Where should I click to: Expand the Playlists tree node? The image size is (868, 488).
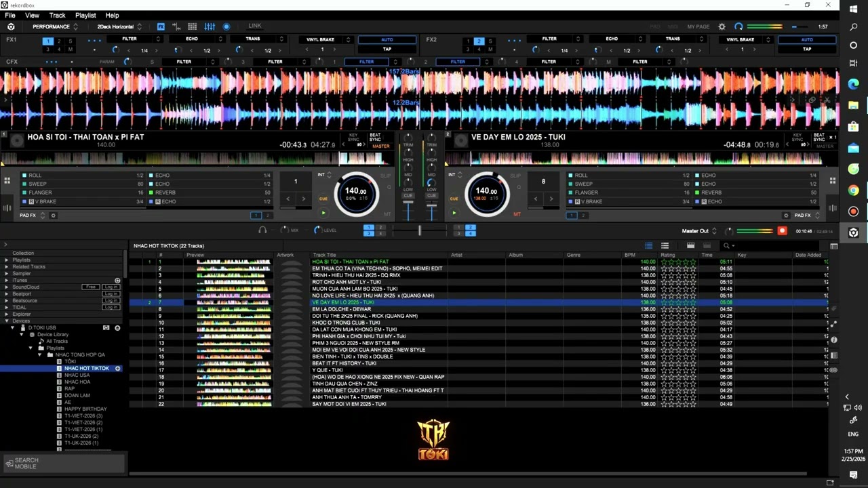click(7, 260)
